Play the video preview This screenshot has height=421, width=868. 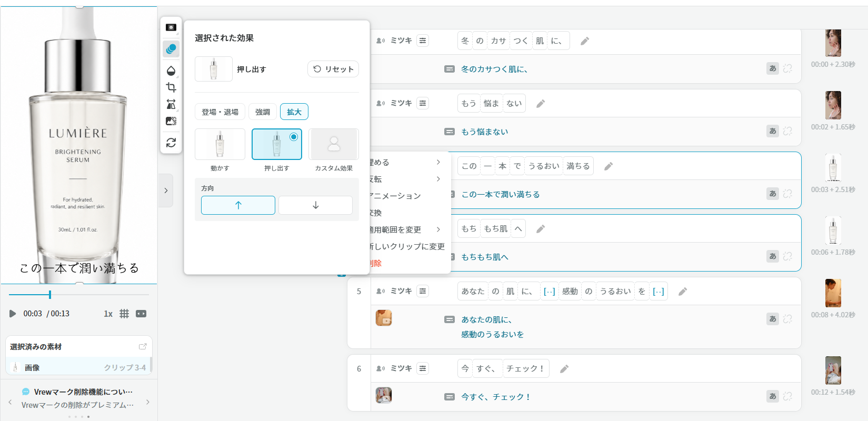[x=13, y=314]
